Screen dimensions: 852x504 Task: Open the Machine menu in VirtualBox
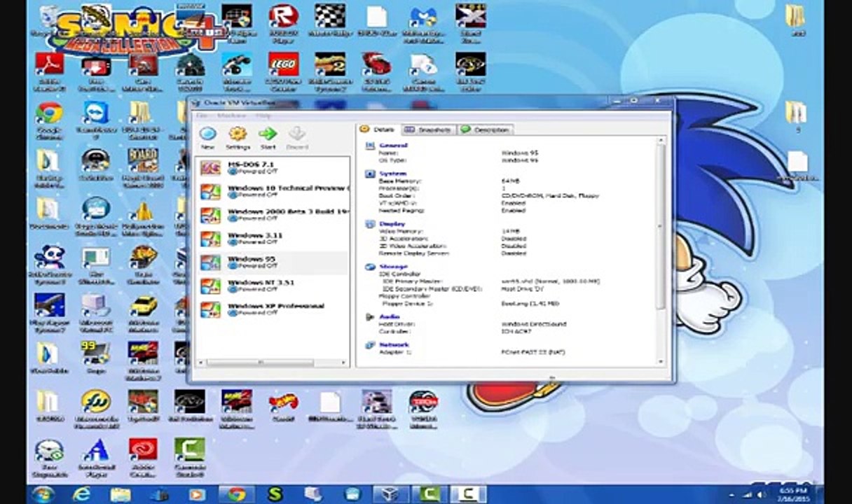pos(231,115)
